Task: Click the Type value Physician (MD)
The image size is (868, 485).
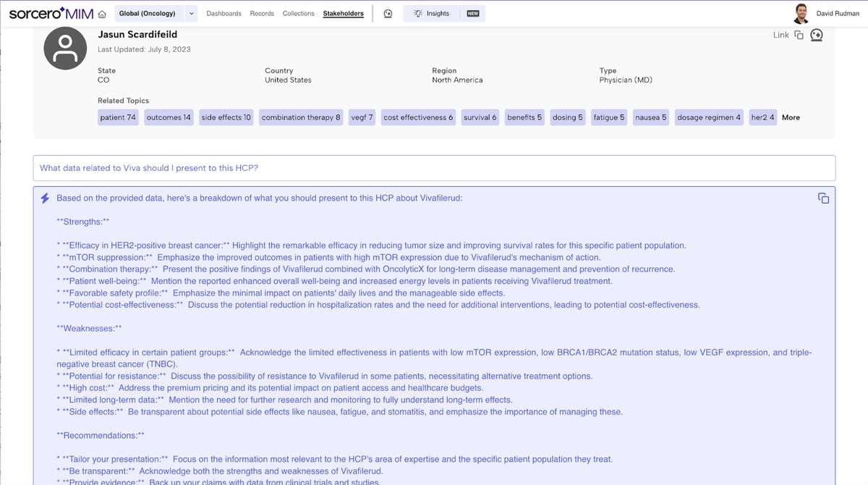Action: point(626,80)
